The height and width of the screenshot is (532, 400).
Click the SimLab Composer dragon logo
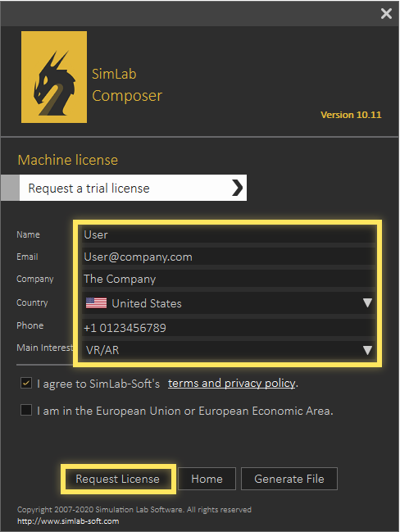54,77
